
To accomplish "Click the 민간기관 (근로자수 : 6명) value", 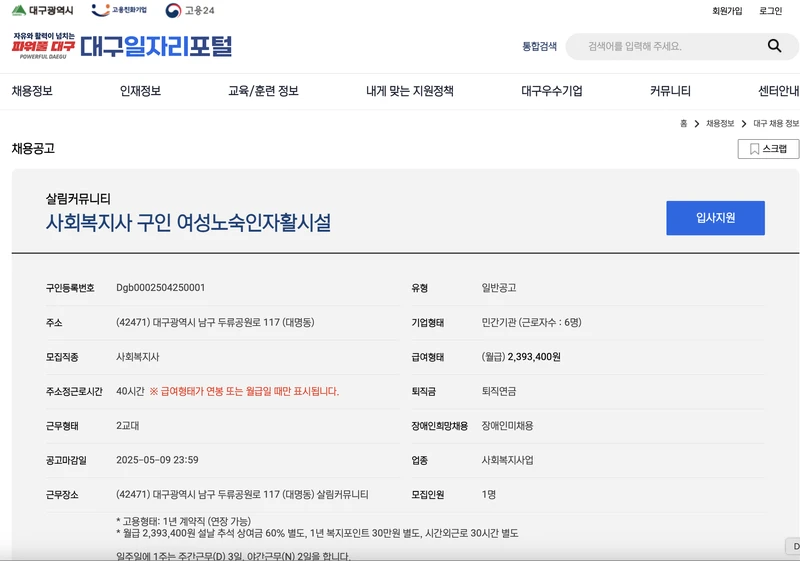I will (532, 322).
